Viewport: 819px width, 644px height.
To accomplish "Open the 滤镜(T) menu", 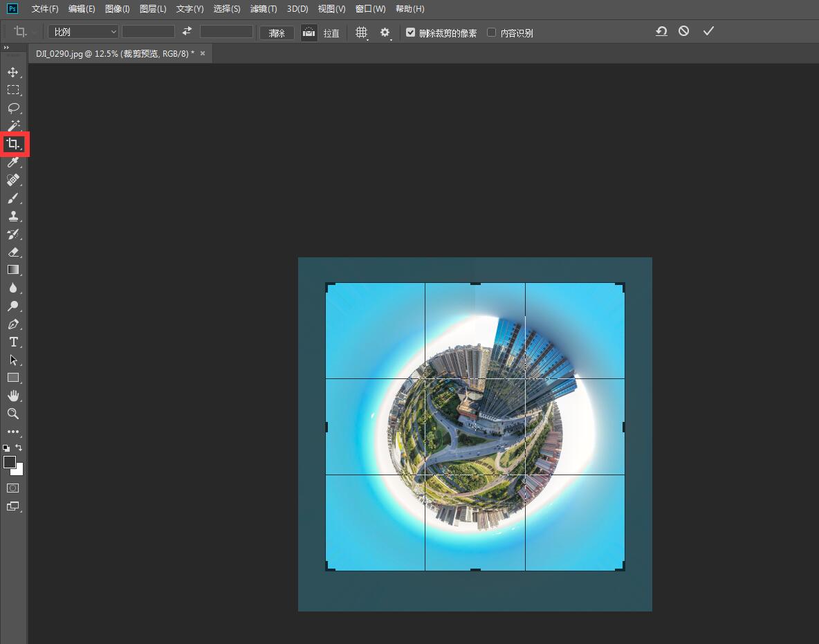I will [x=263, y=9].
